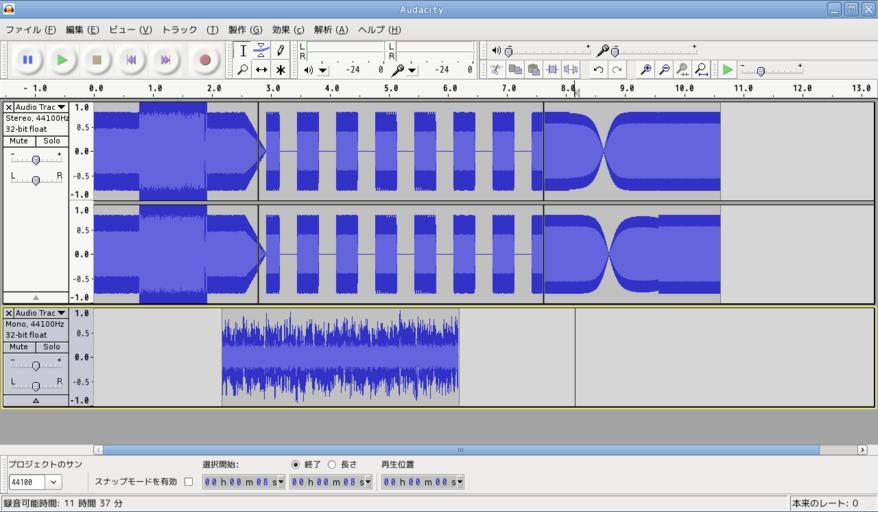Select the Multi-tool asterisk icon
The height and width of the screenshot is (512, 878).
point(280,70)
